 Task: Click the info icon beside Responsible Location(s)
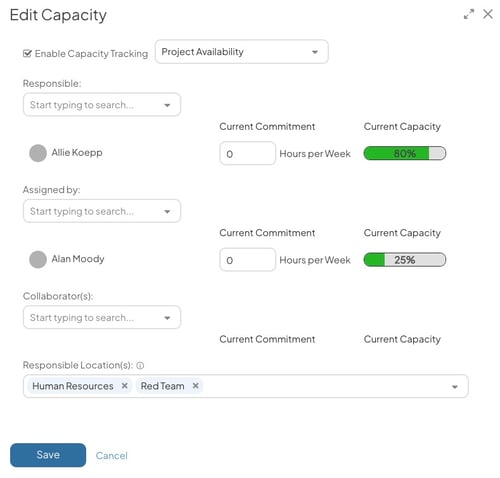click(x=140, y=366)
